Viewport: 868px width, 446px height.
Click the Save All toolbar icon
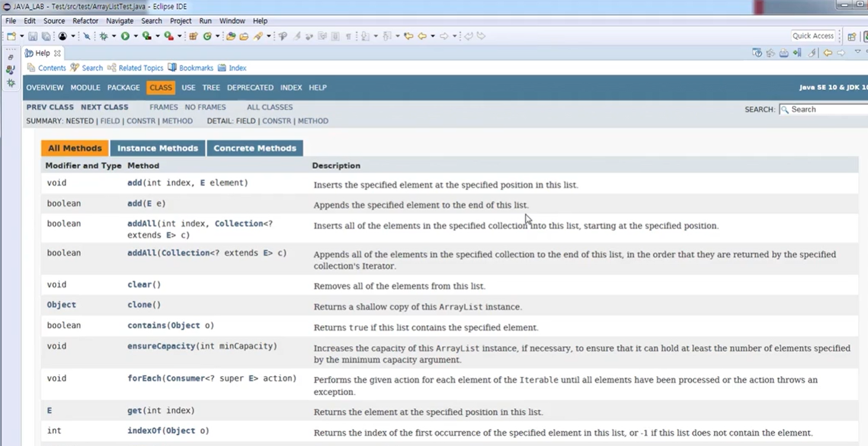pos(46,36)
